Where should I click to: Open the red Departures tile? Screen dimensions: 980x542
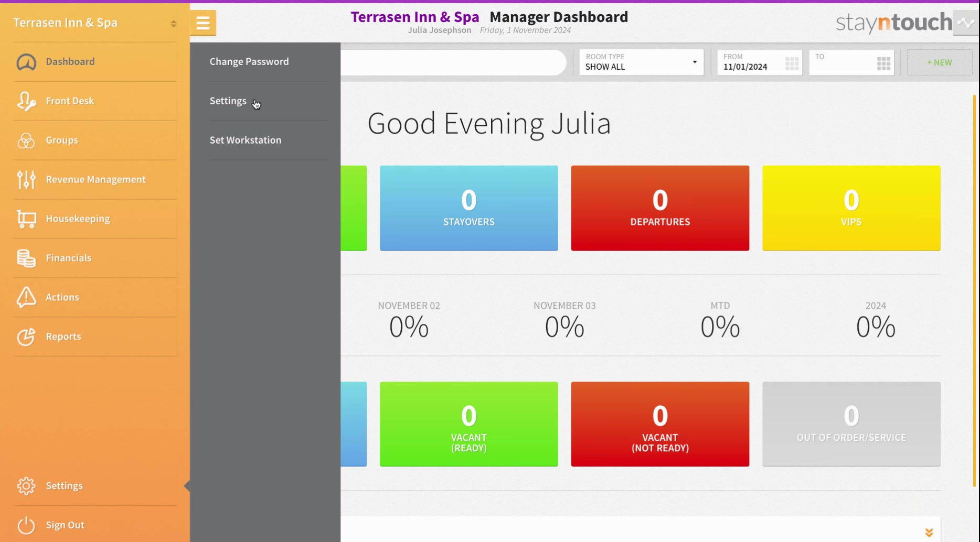click(x=660, y=208)
